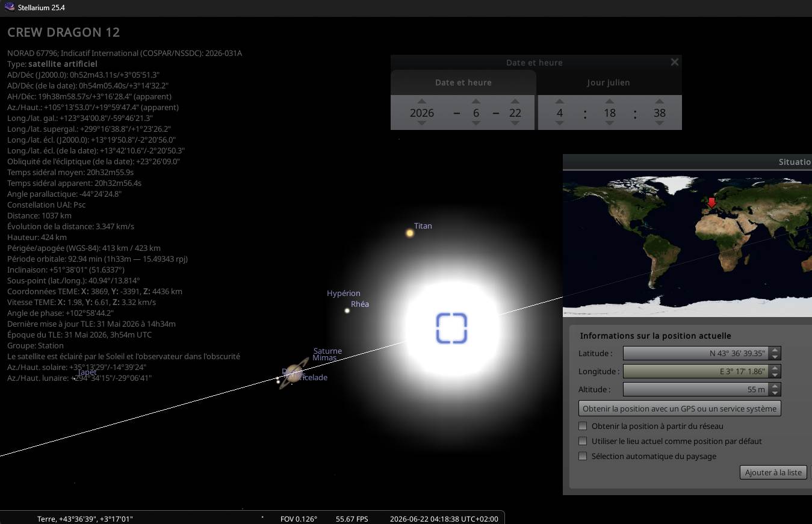Enable Obtenir la position à partir du réseau
The width and height of the screenshot is (812, 524).
click(583, 426)
